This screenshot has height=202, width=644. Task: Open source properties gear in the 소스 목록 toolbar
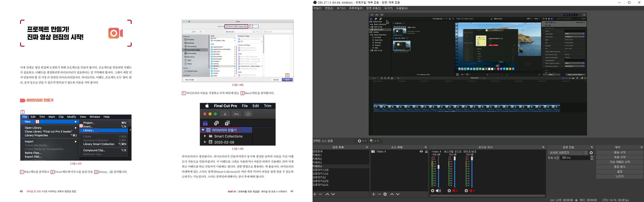[x=385, y=194]
